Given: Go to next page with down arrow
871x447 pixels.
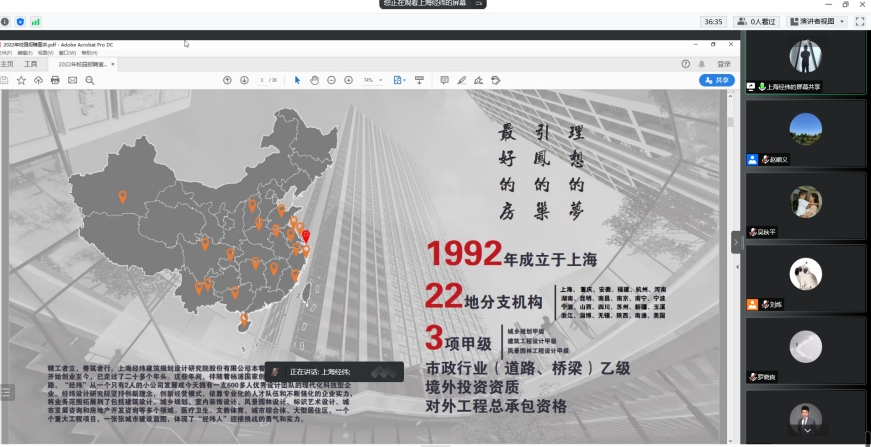Looking at the screenshot, I should tap(244, 80).
